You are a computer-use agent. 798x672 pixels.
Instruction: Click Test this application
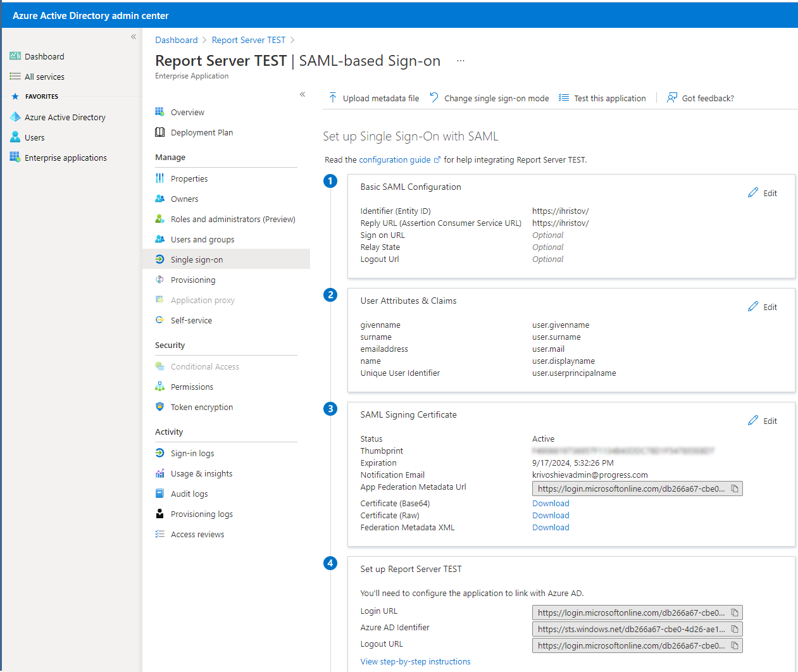click(x=602, y=98)
